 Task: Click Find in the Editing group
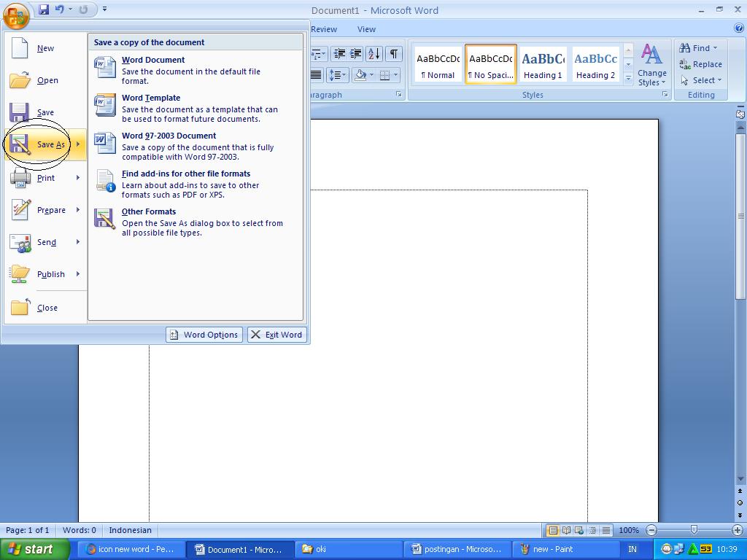tap(698, 48)
